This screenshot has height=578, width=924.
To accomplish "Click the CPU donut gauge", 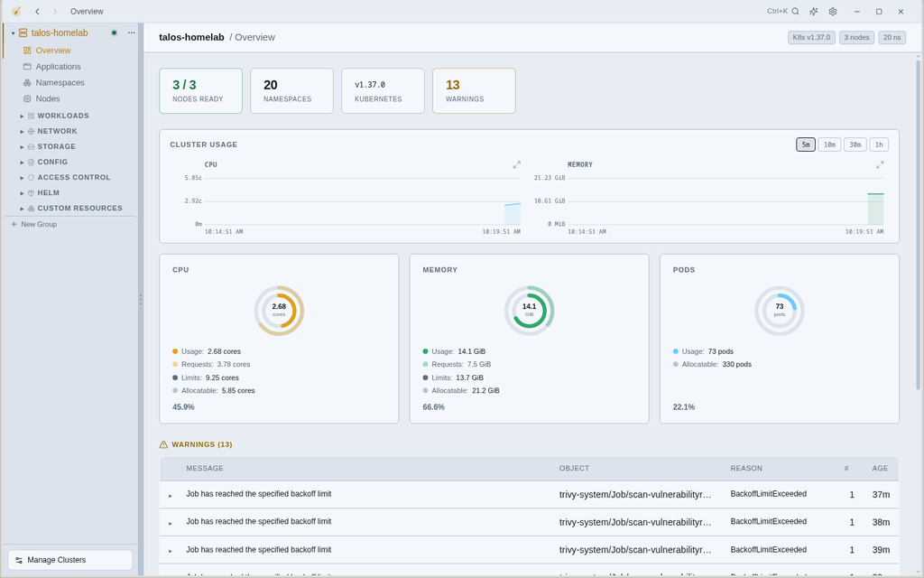I will click(x=279, y=311).
